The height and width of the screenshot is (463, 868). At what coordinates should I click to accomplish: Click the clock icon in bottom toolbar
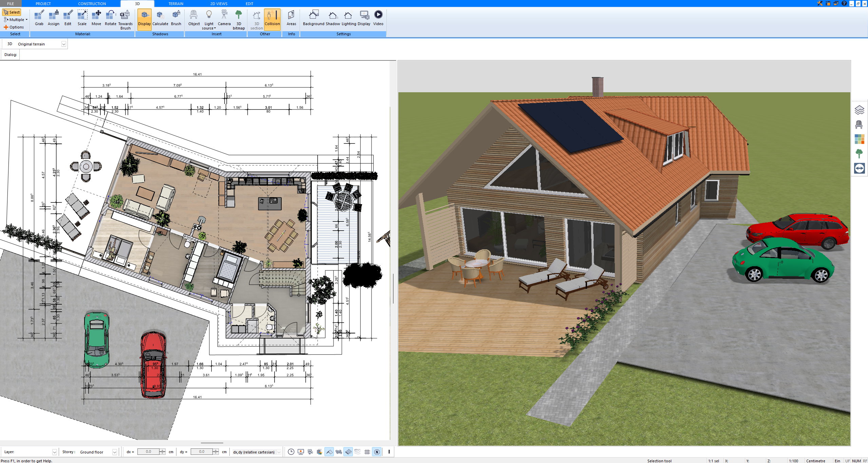(x=291, y=452)
